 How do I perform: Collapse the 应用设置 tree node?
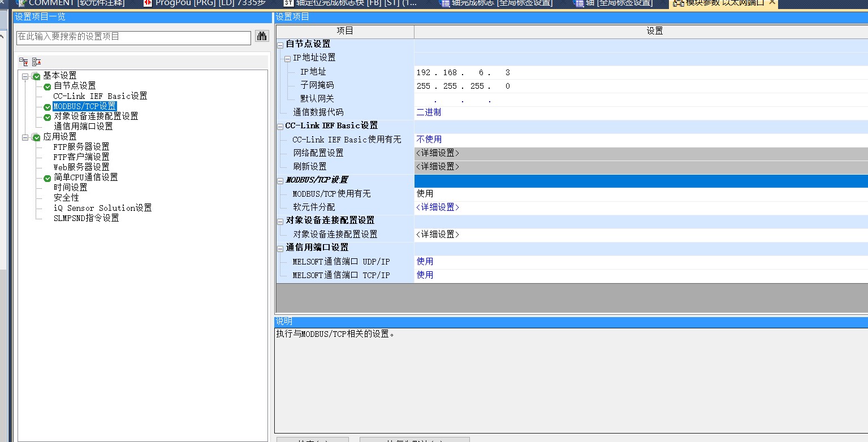(25, 137)
